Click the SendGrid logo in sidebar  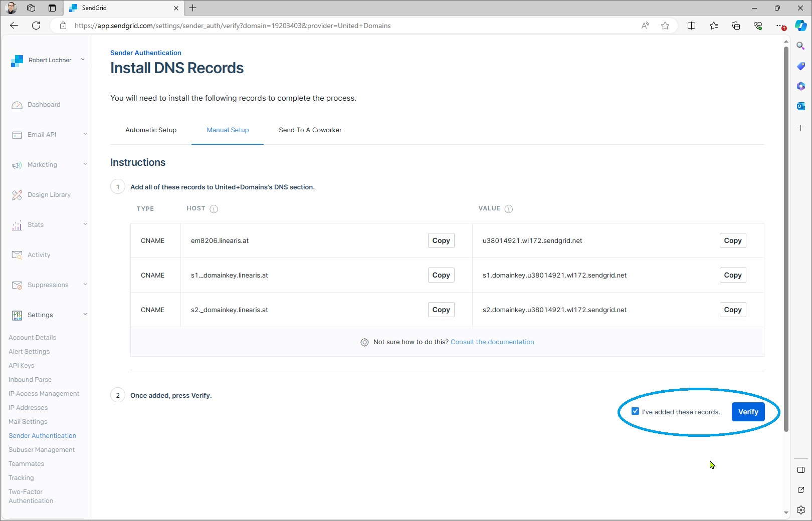[x=17, y=61]
